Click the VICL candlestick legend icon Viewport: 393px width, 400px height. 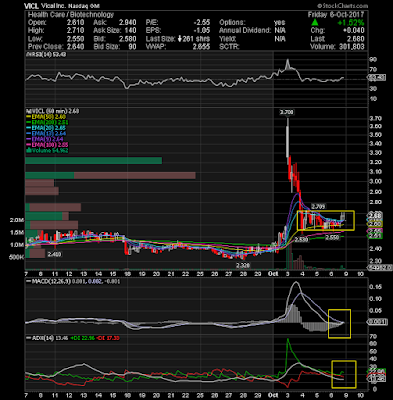[28, 111]
